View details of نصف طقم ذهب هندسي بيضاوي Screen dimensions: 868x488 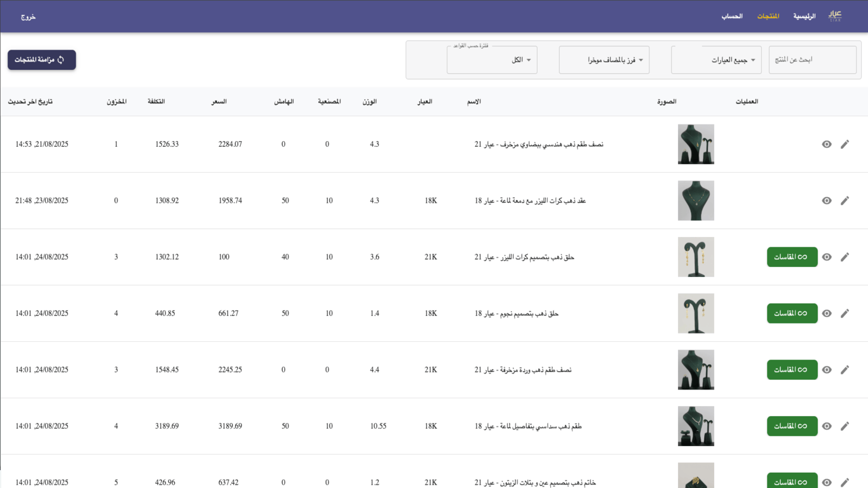pos(827,144)
